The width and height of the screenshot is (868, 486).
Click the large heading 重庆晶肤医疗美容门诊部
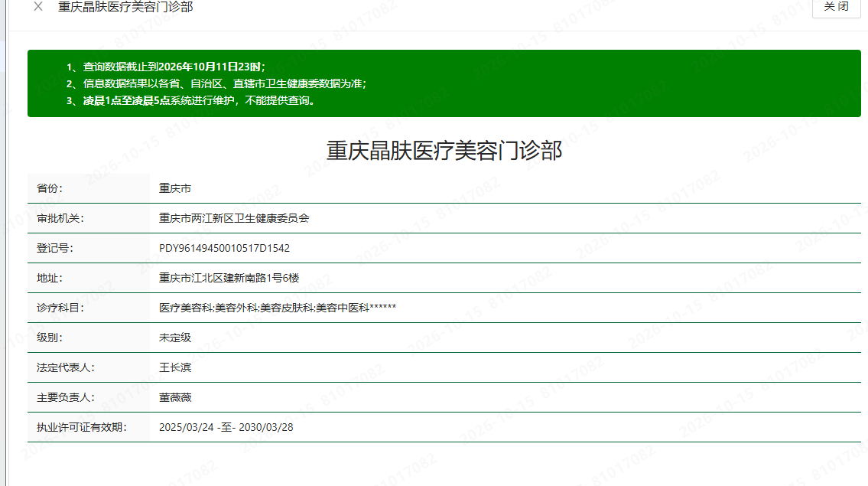[444, 151]
